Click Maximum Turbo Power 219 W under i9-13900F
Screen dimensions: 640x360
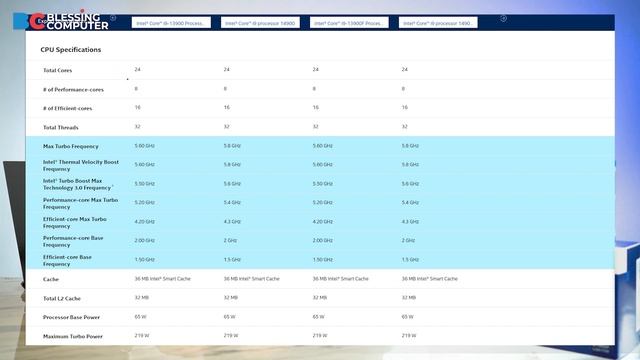320,336
